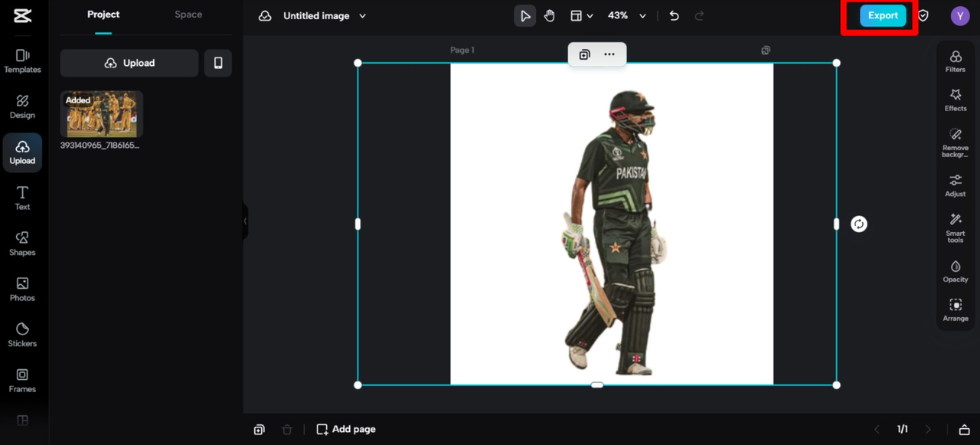Click the CapCut logo icon
980x445 pixels.
(x=23, y=15)
